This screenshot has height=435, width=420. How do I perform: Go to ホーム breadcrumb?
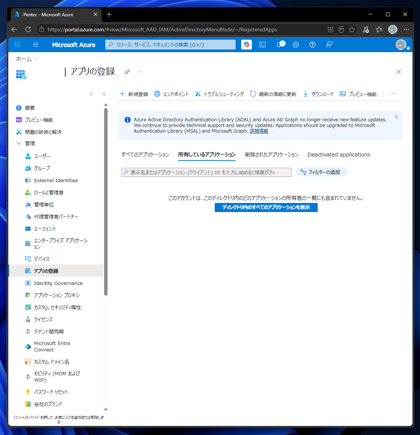point(24,59)
